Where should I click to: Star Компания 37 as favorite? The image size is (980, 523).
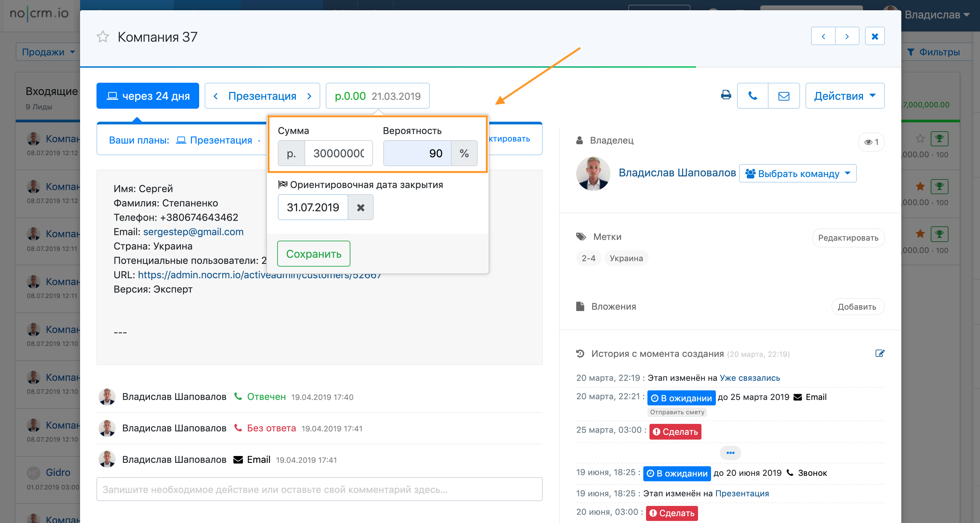(102, 37)
